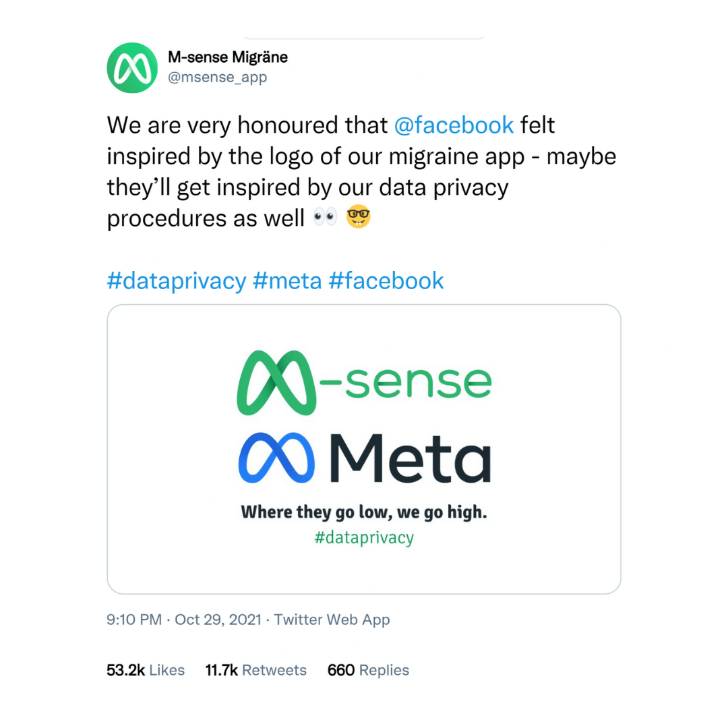Open the 9:10 PM · Oct 29, 2021 timestamp

(184, 619)
